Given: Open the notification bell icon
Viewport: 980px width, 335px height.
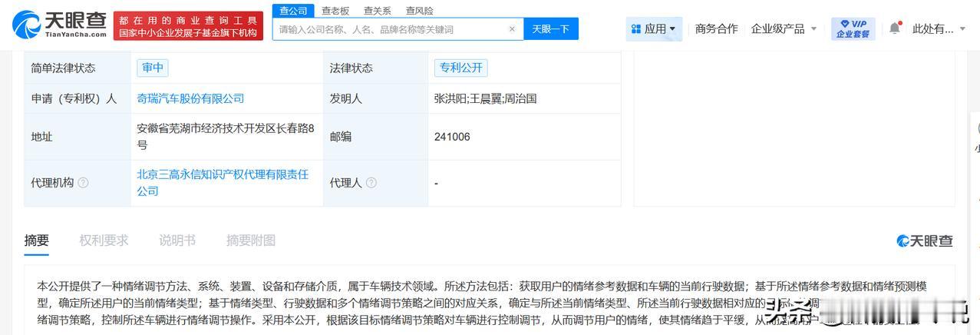Looking at the screenshot, I should coord(895,28).
